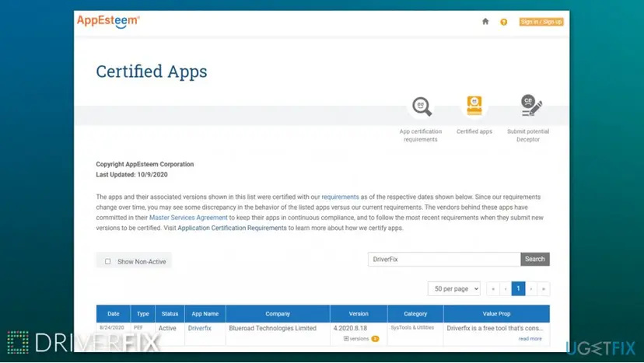This screenshot has height=363, width=644.
Task: Sort by the Company column header
Action: click(x=278, y=314)
